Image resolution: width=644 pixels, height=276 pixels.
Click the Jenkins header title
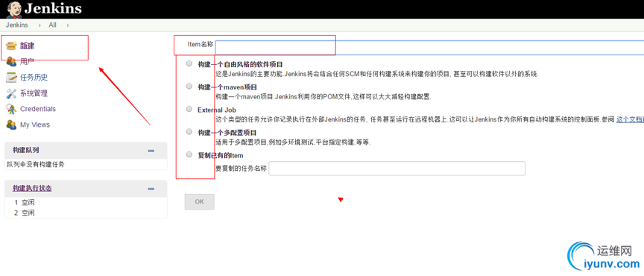tap(53, 9)
